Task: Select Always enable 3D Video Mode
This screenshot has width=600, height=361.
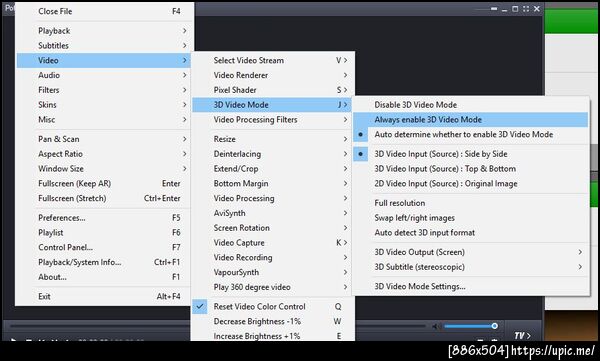Action: tap(471, 120)
